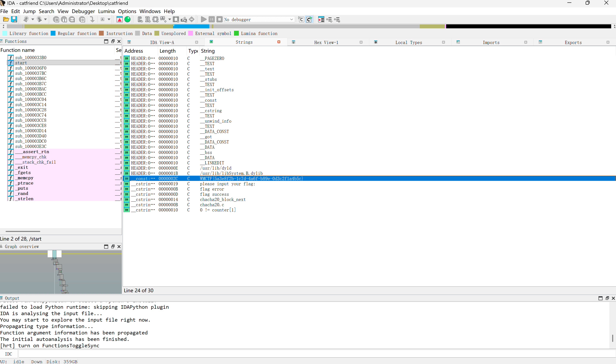Image resolution: width=616 pixels, height=364 pixels.
Task: Click the red triangle stop-analysis icon
Action: point(119,19)
